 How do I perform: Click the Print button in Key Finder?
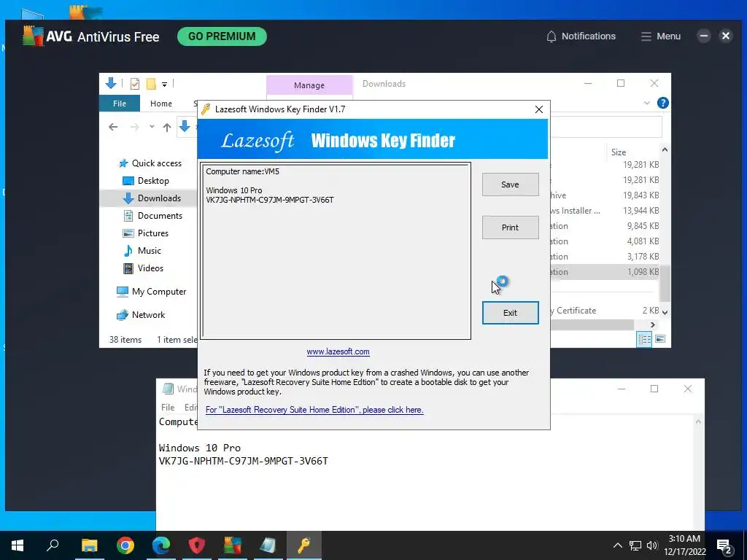510,227
